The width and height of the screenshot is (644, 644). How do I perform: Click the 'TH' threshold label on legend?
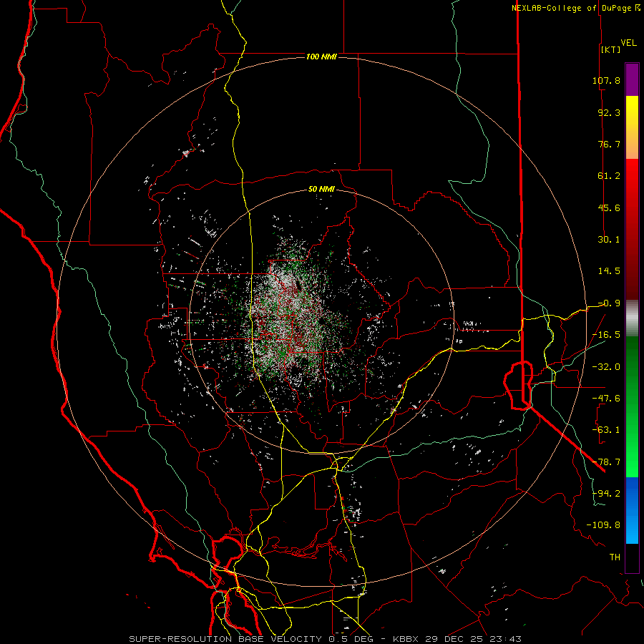[615, 557]
